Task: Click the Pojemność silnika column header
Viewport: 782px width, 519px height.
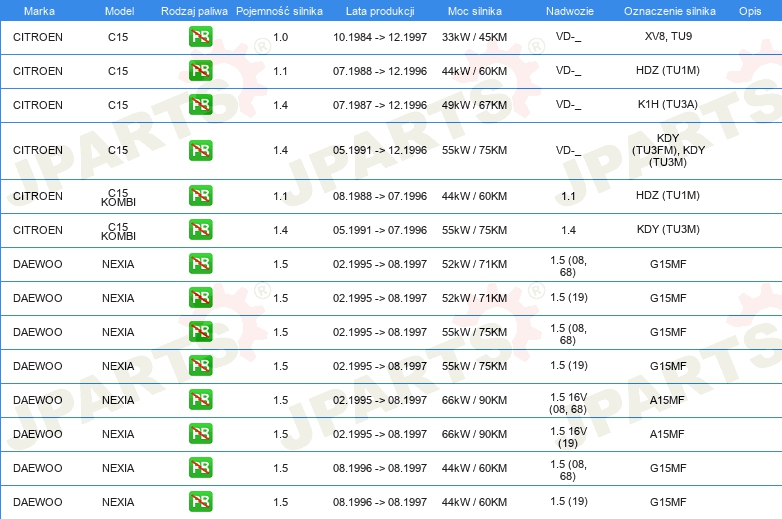Action: click(279, 11)
